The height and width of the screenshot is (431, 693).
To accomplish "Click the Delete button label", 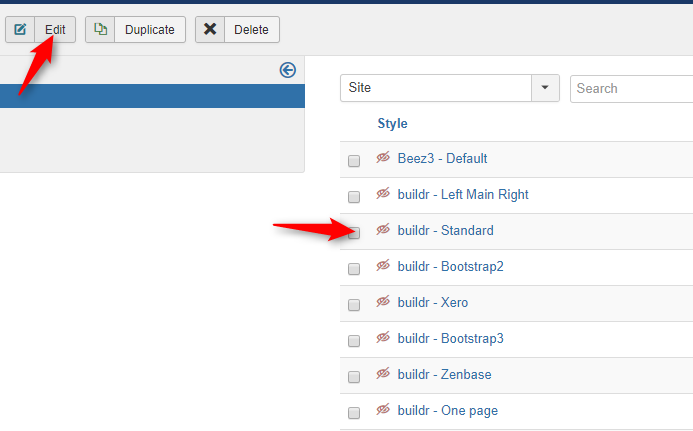I will click(x=251, y=30).
